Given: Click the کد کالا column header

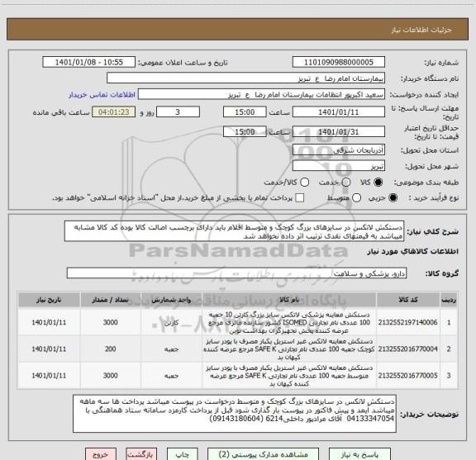Looking at the screenshot, I should (x=408, y=300).
